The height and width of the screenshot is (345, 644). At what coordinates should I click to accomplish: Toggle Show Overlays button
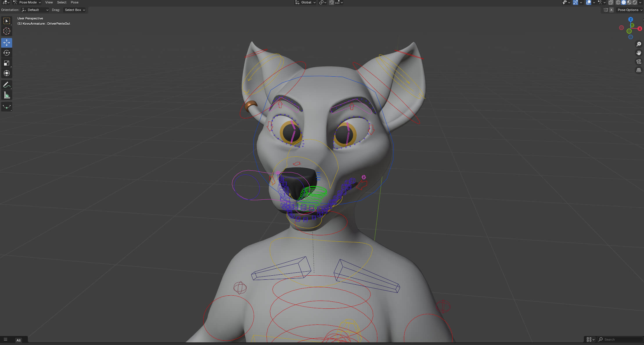(588, 2)
